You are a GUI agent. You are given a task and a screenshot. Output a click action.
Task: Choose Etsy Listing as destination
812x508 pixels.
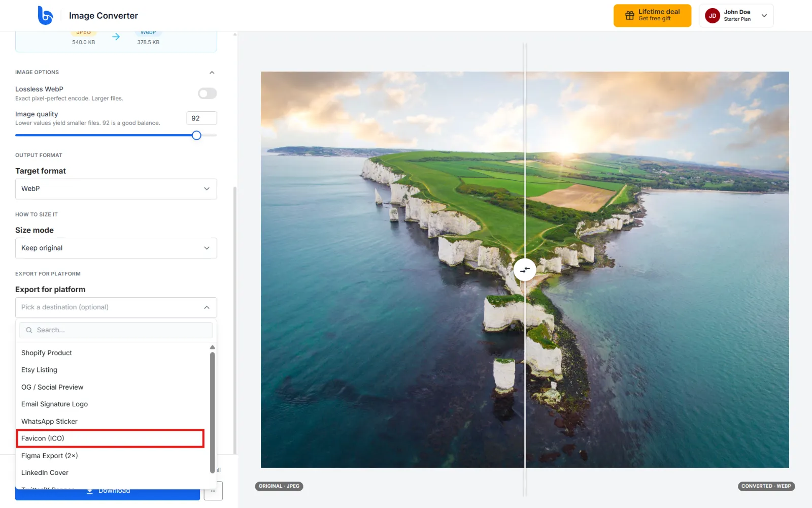tap(113, 370)
